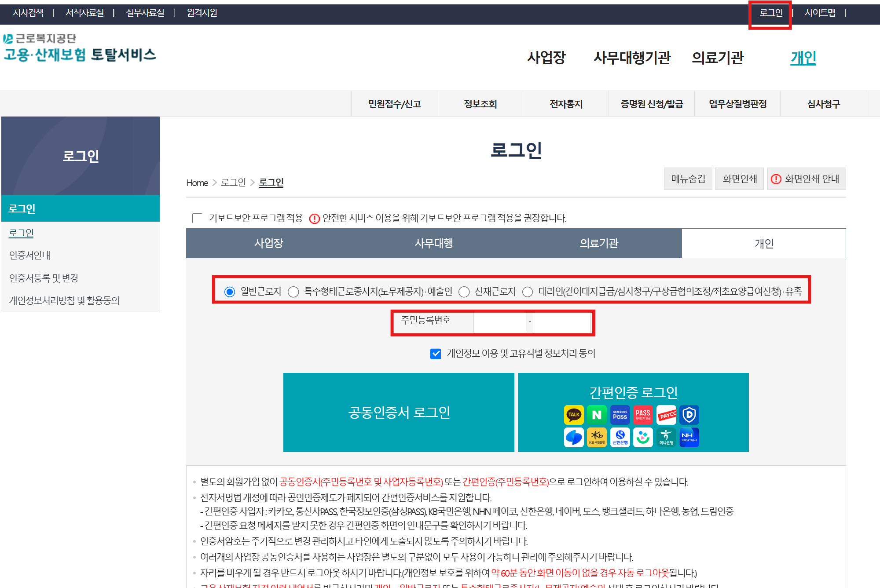Viewport: 880px width, 588px height.
Task: Click underlined 로그인 sidebar link
Action: click(x=21, y=233)
